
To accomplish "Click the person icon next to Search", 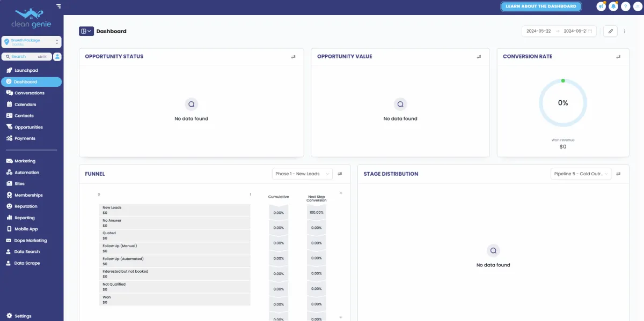I will click(x=57, y=56).
